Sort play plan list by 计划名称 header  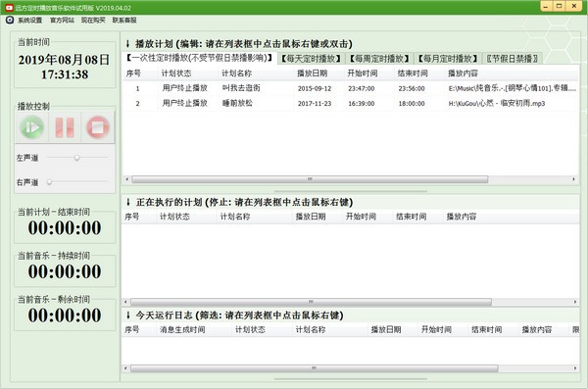[236, 73]
